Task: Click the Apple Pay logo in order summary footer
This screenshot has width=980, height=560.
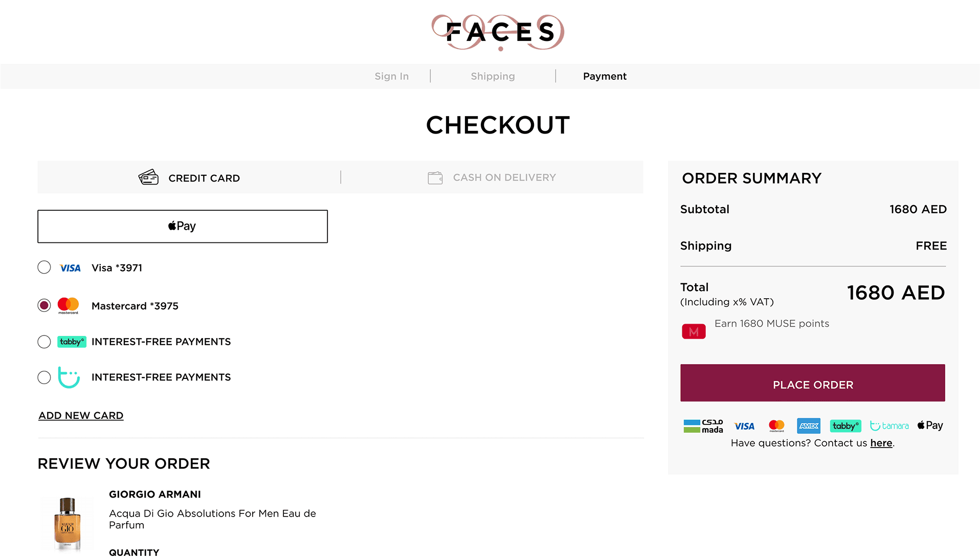Action: click(x=930, y=425)
